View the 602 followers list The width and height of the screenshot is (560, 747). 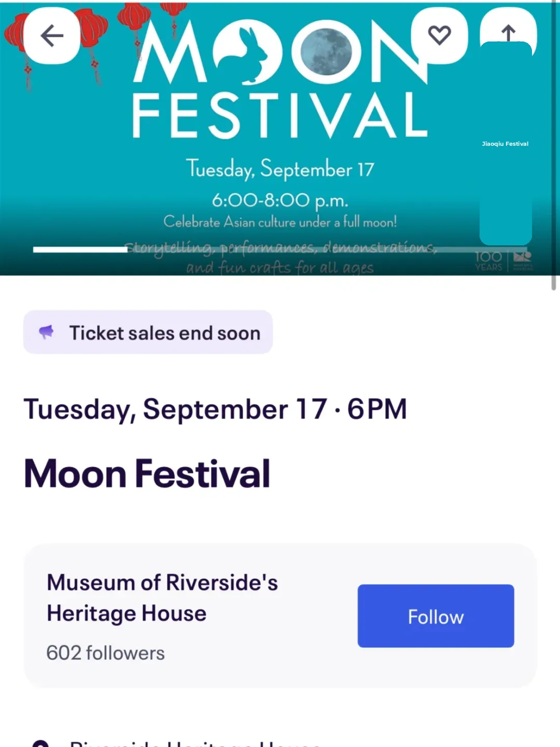[105, 653]
